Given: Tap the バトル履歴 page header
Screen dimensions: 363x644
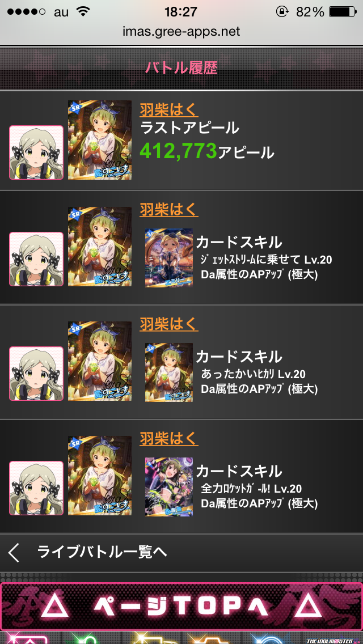Looking at the screenshot, I should [181, 68].
